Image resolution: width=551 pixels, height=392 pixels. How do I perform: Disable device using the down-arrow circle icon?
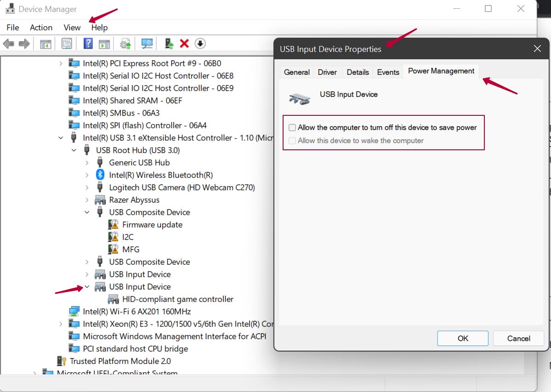(200, 44)
